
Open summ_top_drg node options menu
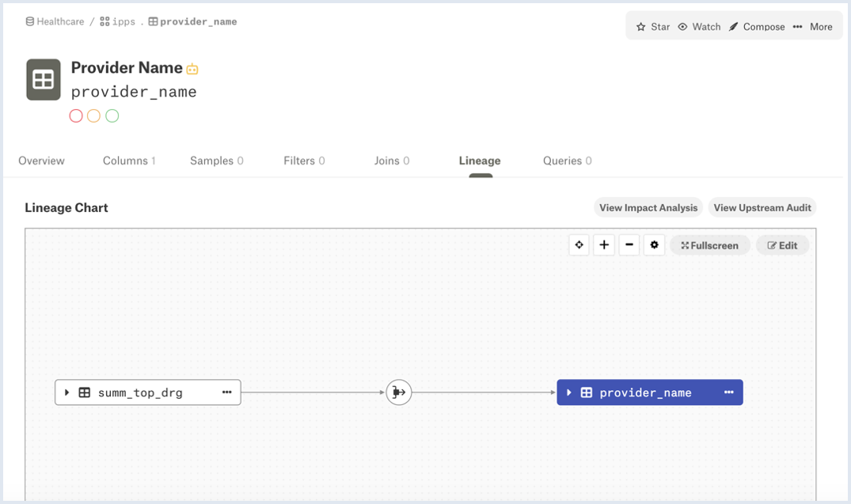tap(227, 392)
